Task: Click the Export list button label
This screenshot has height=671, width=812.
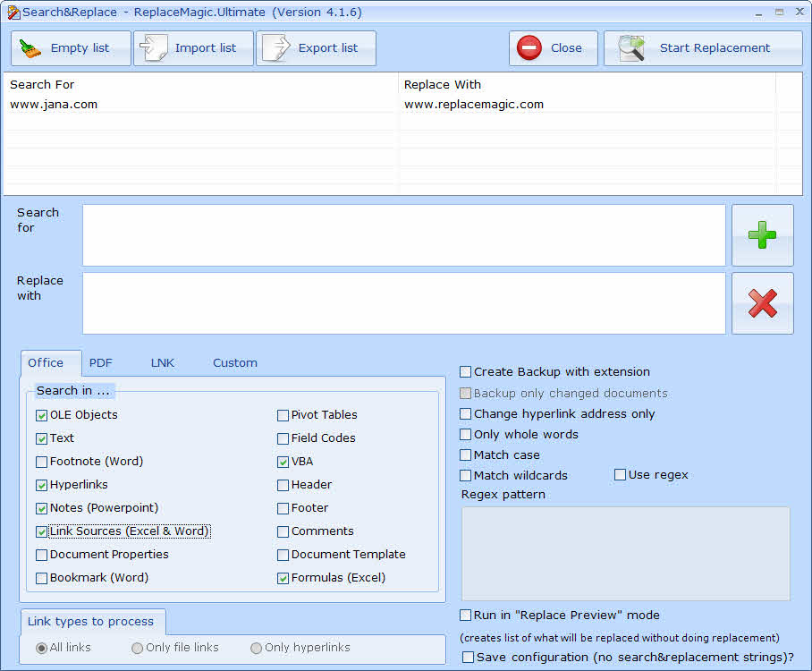Action: point(328,48)
